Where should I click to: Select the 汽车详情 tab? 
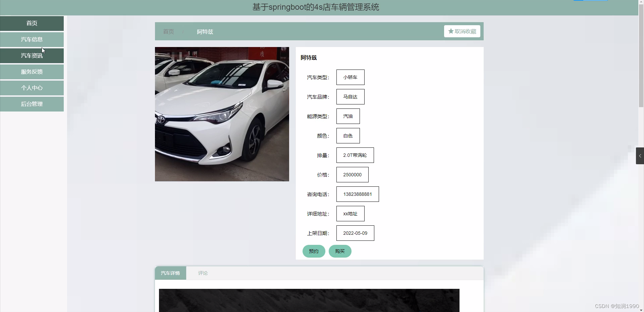(170, 273)
